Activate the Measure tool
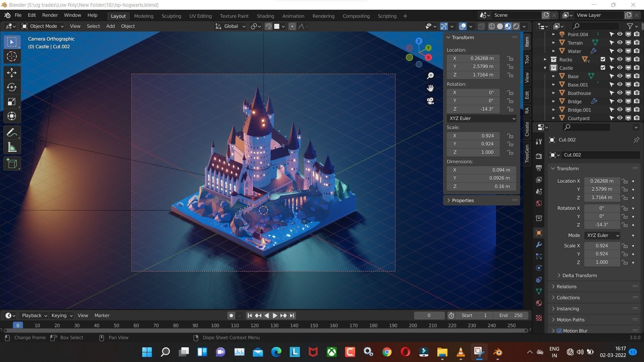 click(12, 147)
